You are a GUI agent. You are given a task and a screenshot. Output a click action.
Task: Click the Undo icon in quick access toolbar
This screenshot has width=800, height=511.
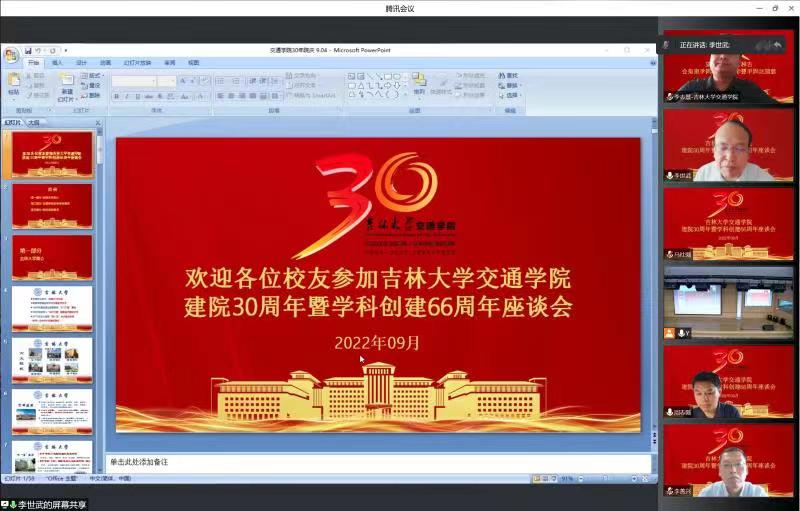[x=39, y=50]
